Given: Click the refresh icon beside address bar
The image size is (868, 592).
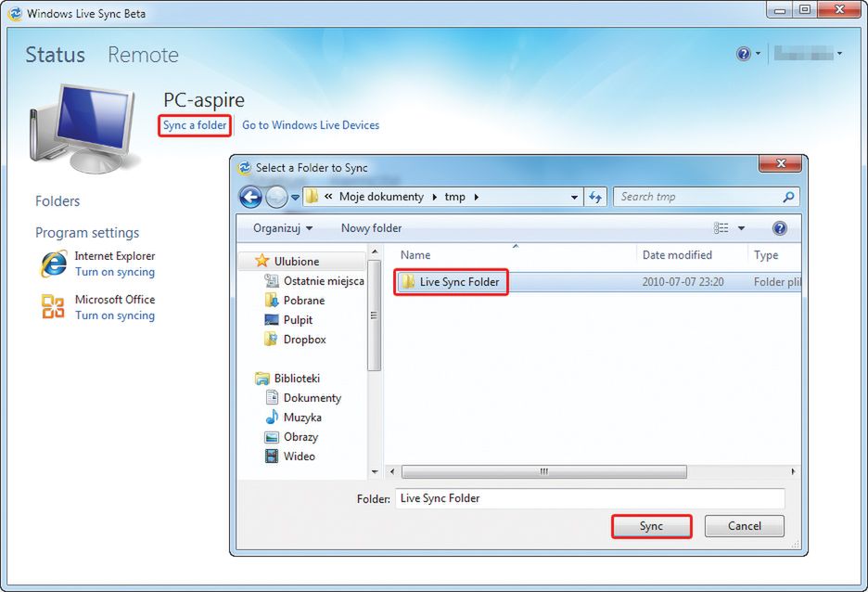Looking at the screenshot, I should [x=595, y=197].
